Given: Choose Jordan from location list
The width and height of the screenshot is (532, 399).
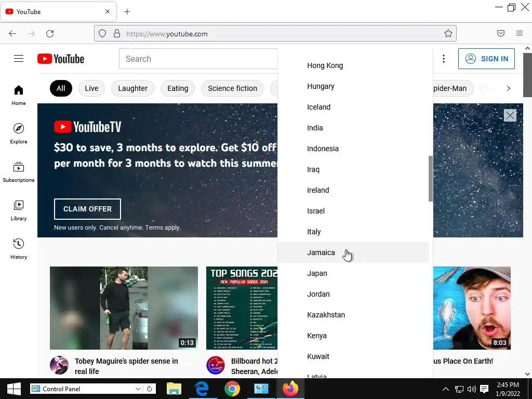Looking at the screenshot, I should pyautogui.click(x=353, y=294).
